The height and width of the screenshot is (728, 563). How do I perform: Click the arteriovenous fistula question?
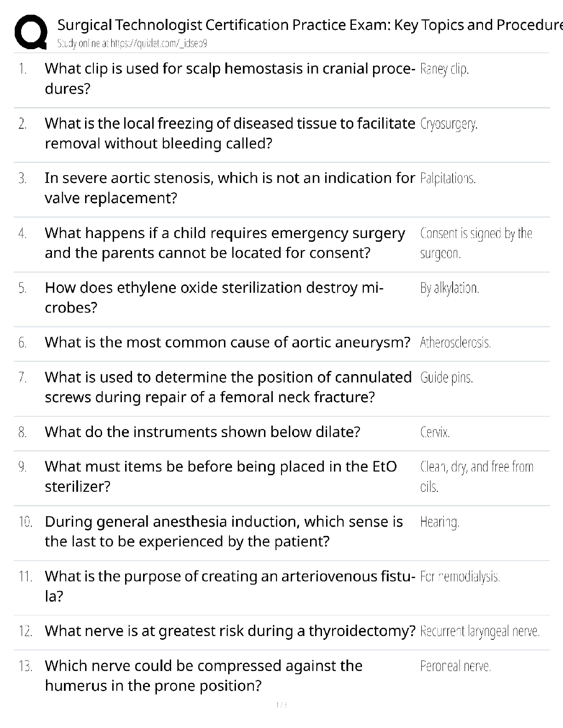[230, 586]
